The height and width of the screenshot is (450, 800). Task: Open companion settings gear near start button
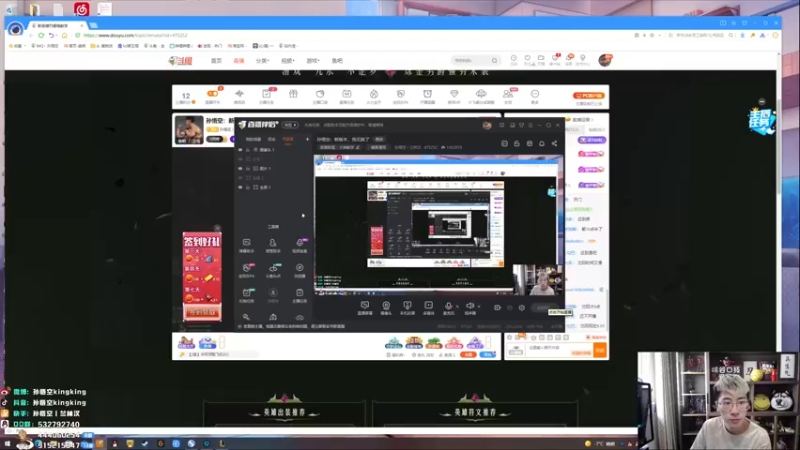click(x=521, y=308)
